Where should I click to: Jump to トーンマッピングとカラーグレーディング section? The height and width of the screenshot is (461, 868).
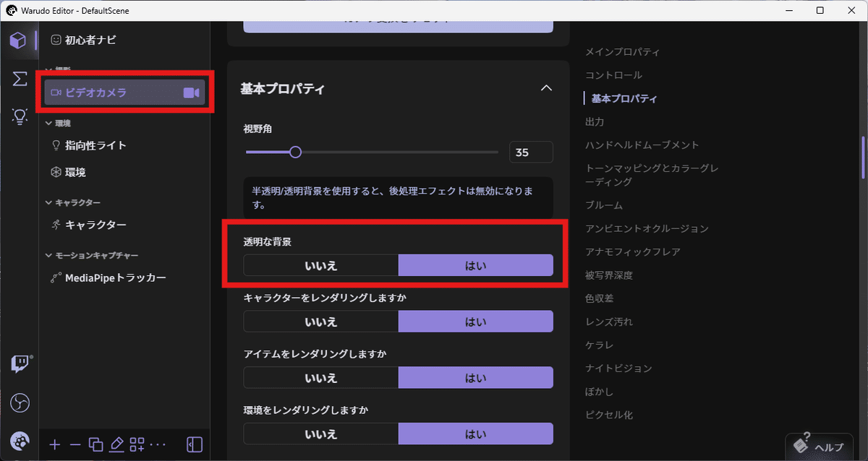652,175
